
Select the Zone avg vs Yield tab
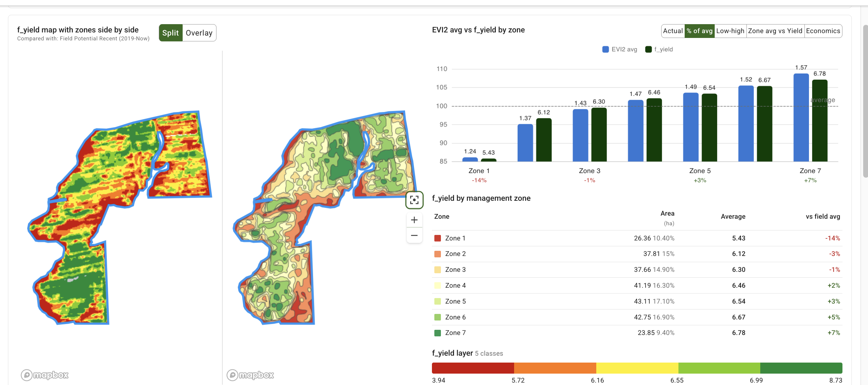coord(775,31)
